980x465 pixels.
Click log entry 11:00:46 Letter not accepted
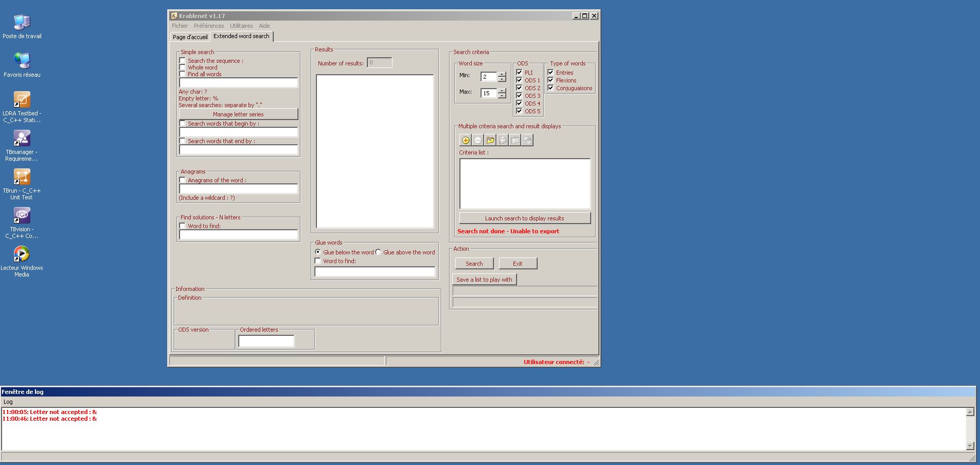tap(50, 419)
